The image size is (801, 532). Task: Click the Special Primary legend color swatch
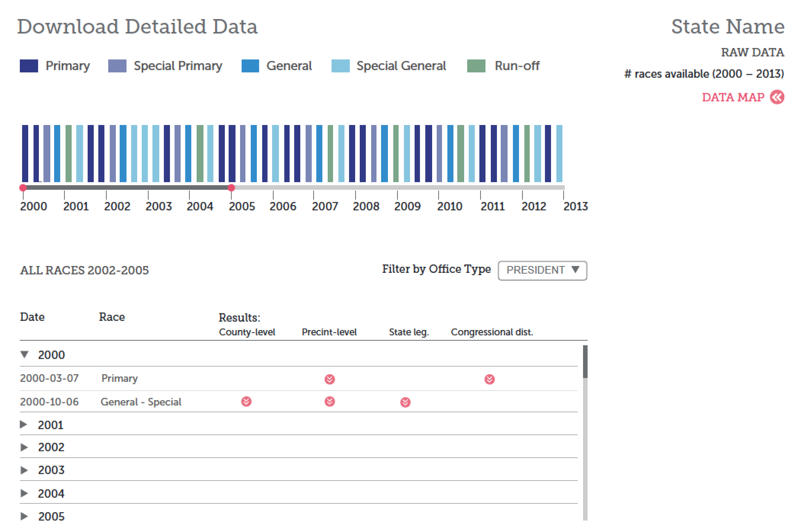pyautogui.click(x=117, y=66)
